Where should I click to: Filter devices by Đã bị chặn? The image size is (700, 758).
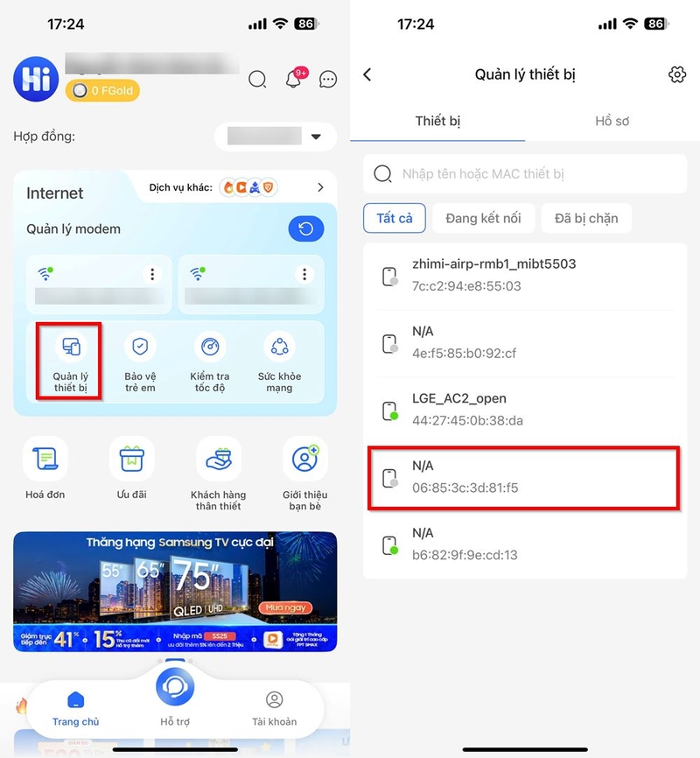586,218
